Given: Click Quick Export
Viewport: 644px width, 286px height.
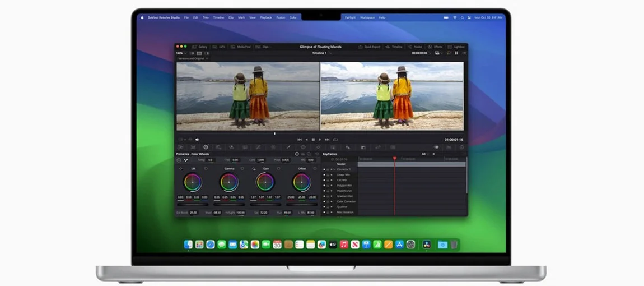Looking at the screenshot, I should [x=369, y=47].
